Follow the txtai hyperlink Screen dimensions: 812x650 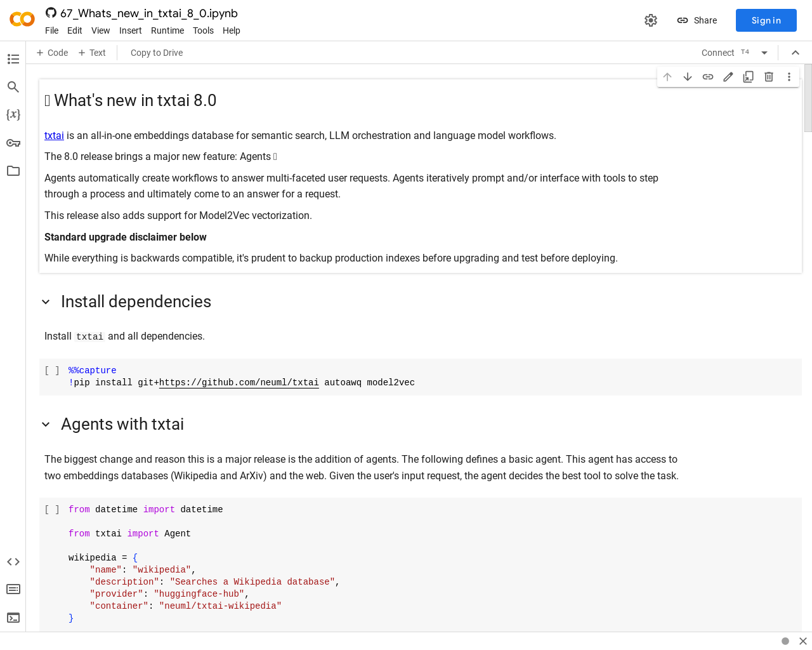point(54,136)
